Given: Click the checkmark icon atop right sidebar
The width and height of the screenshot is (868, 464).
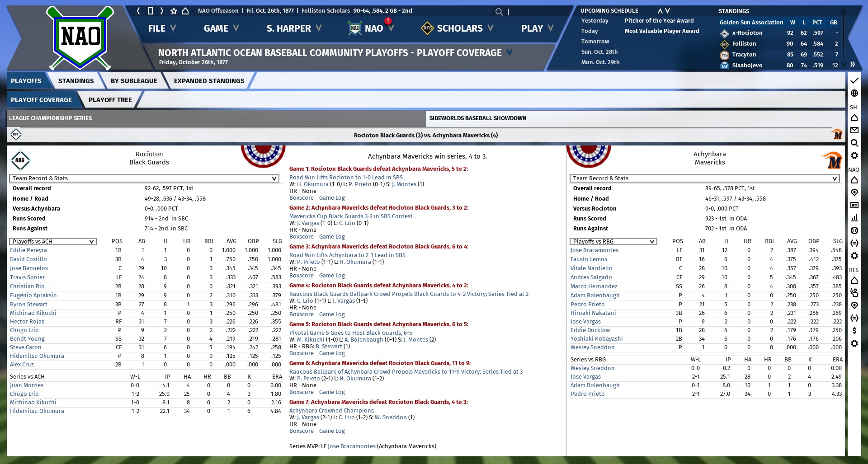Looking at the screenshot, I should coord(854,80).
